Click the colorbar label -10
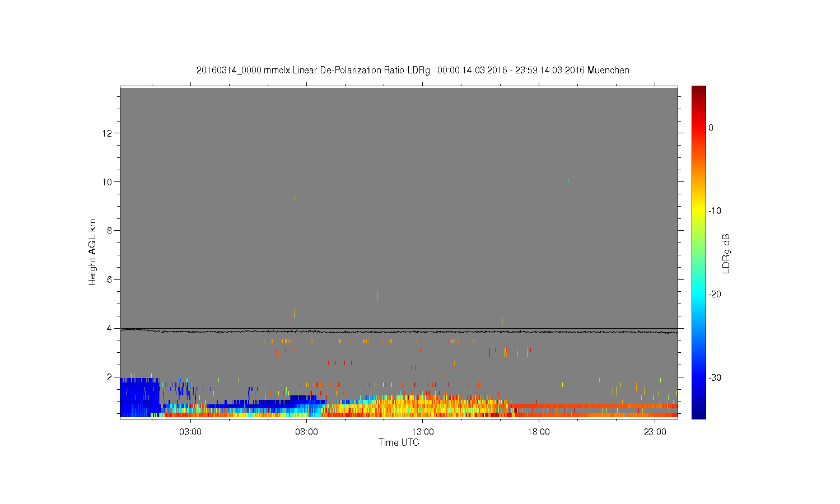Viewport: 840px width, 504px height. (715, 211)
